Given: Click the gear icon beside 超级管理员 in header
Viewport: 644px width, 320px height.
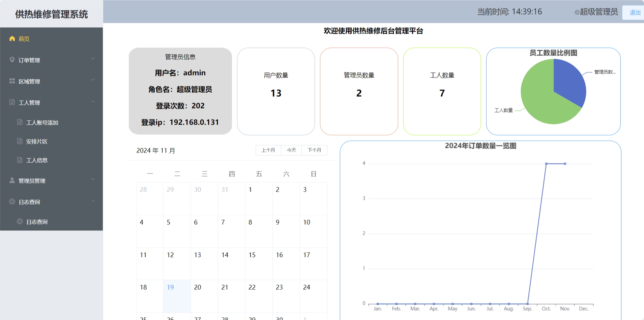Looking at the screenshot, I should pyautogui.click(x=577, y=12).
